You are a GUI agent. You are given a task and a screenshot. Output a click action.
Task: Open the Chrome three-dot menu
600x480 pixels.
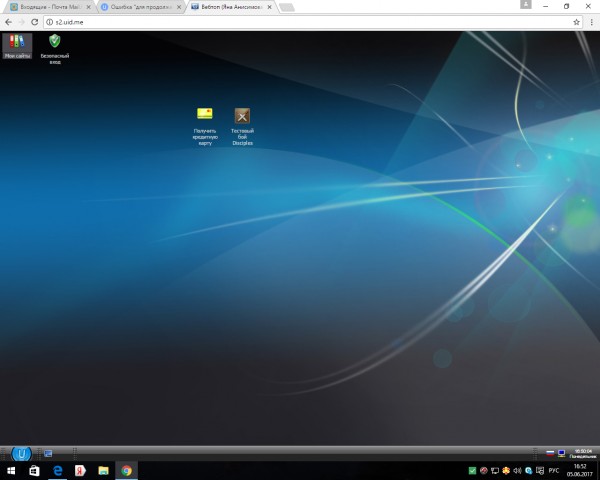tap(592, 22)
